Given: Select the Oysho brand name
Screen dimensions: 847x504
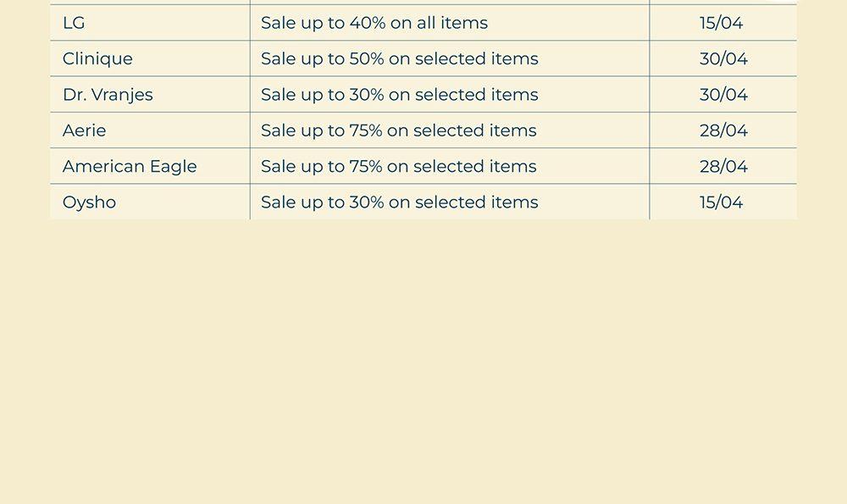Looking at the screenshot, I should click(89, 202).
